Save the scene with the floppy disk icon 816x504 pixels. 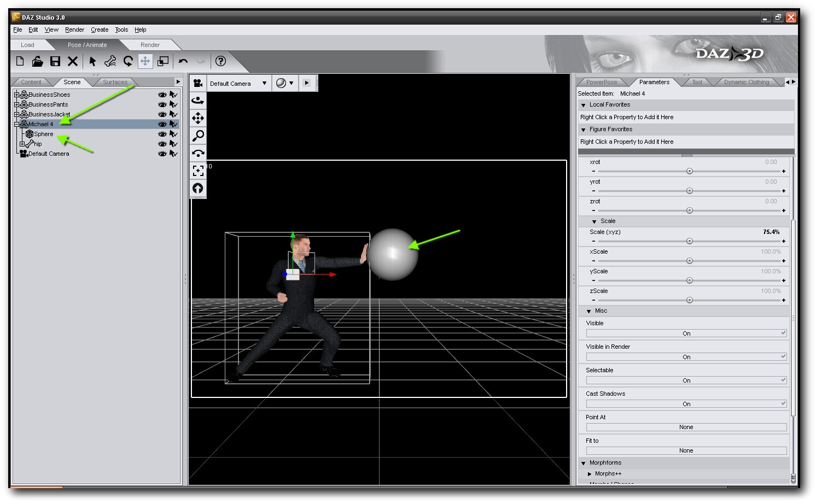pyautogui.click(x=55, y=61)
